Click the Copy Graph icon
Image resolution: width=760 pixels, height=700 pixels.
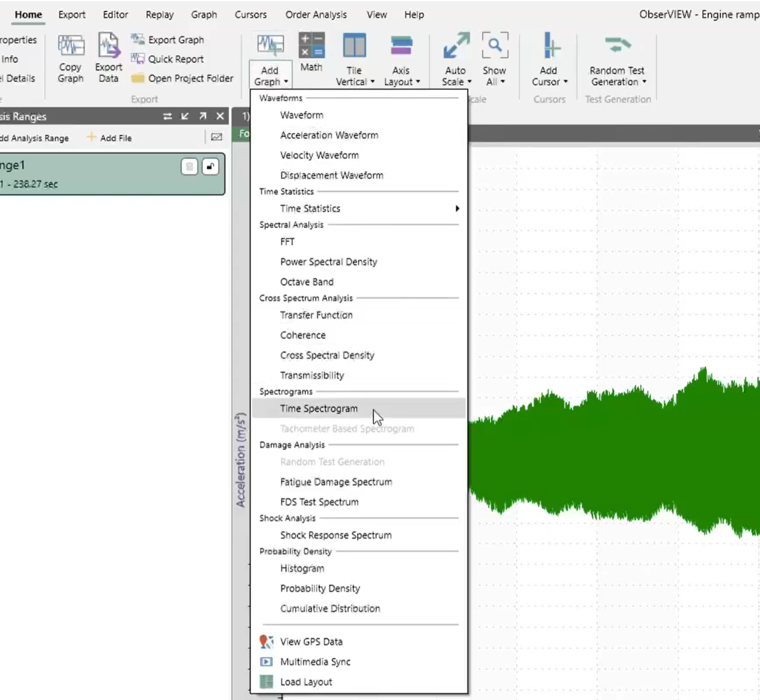pyautogui.click(x=71, y=46)
